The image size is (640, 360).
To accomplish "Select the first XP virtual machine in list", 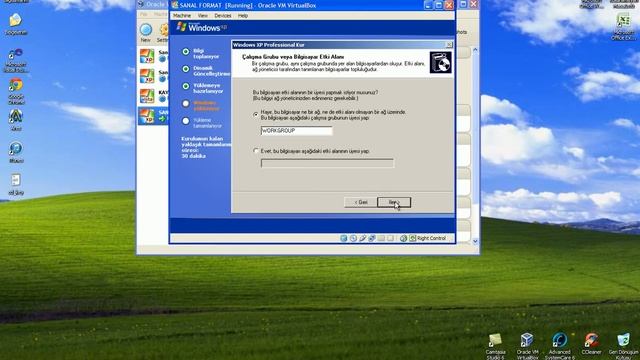I will point(153,56).
